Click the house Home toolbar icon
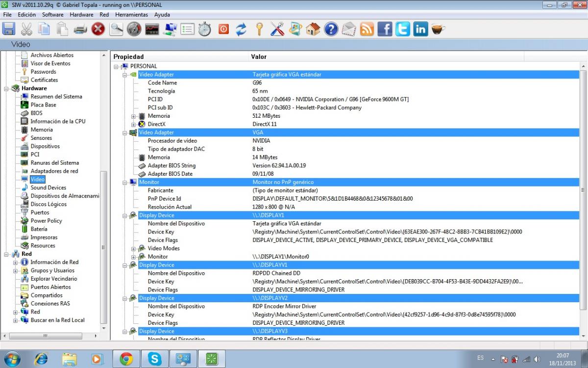Screen dimensions: 588x368 pos(313,29)
